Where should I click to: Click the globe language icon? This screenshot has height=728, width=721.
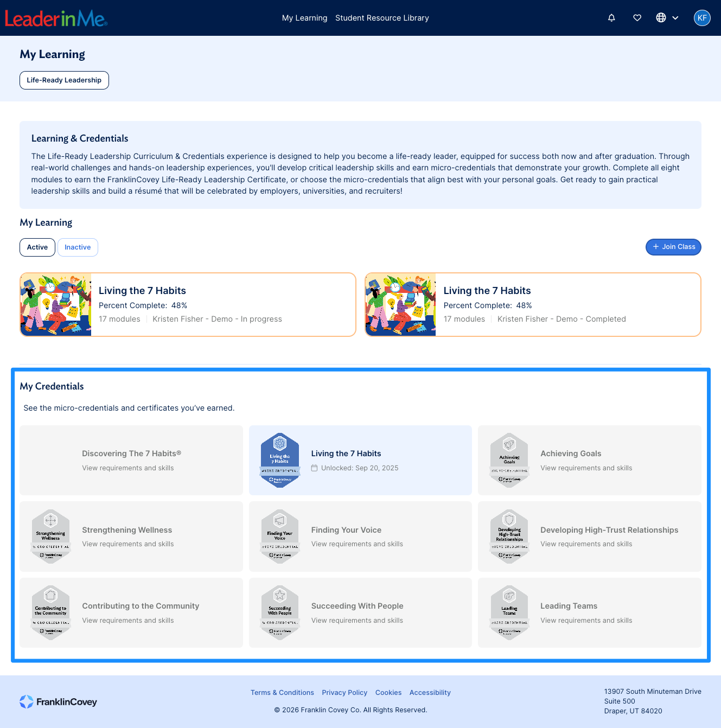[x=661, y=18]
